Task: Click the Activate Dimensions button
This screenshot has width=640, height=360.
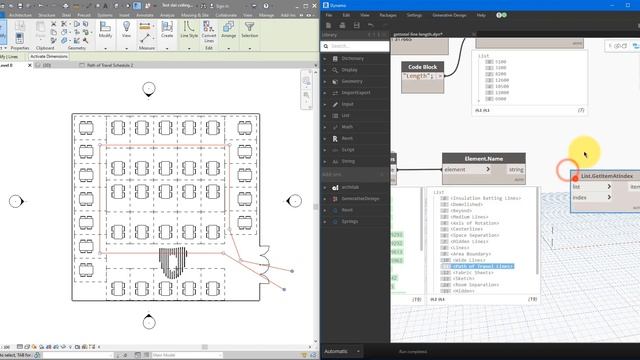Action: pyautogui.click(x=49, y=57)
